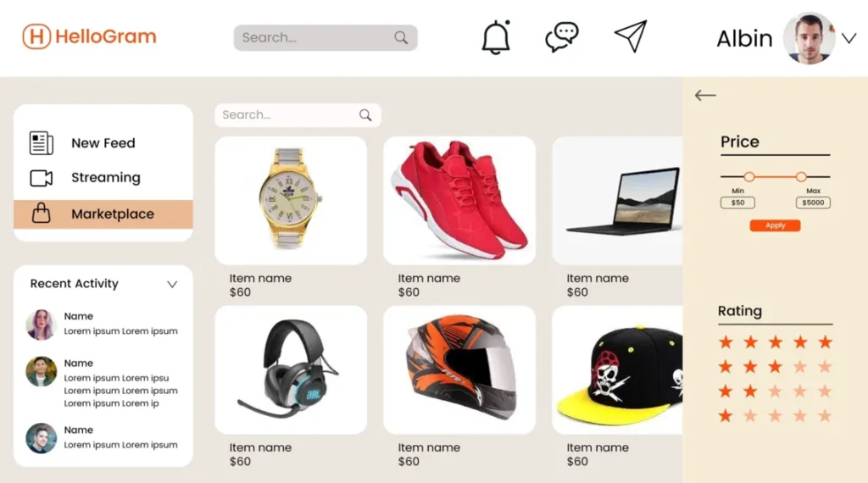Click the paper plane send icon
Screen dimensions: 868x483
(x=631, y=36)
